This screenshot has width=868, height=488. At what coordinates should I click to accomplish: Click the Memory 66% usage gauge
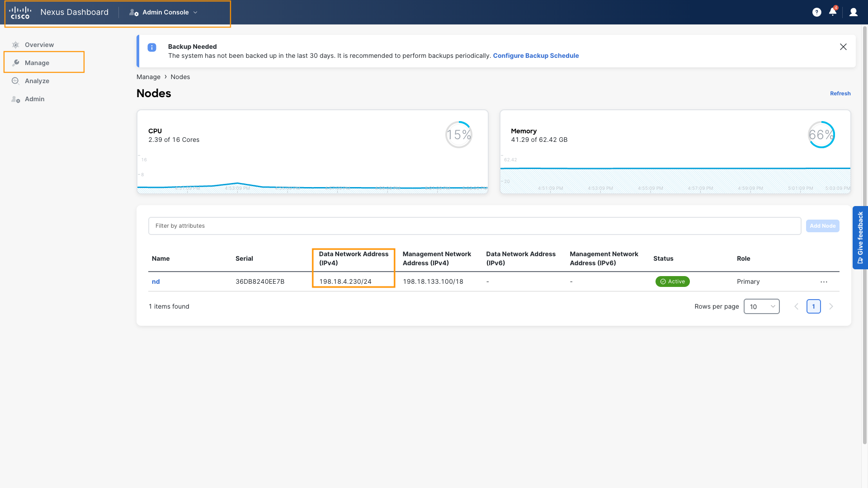[821, 135]
